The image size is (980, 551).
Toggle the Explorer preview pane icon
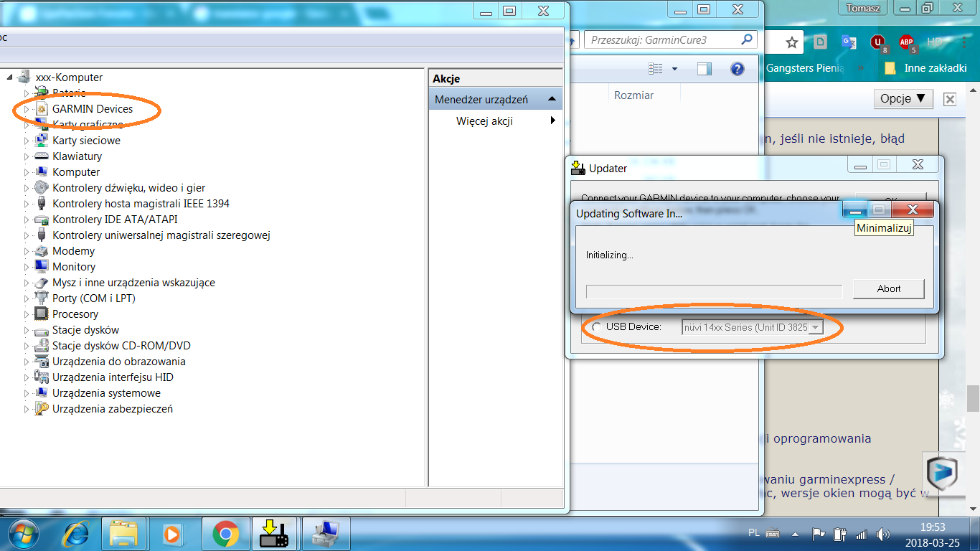point(705,69)
